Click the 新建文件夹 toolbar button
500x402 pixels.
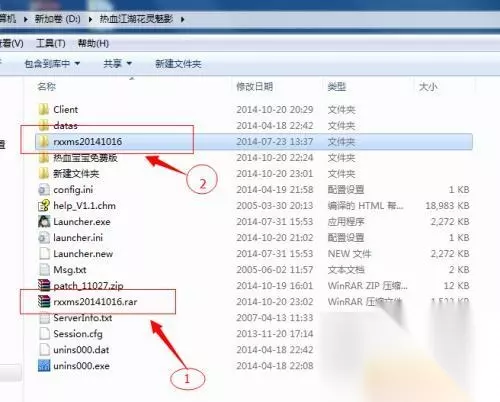click(178, 63)
